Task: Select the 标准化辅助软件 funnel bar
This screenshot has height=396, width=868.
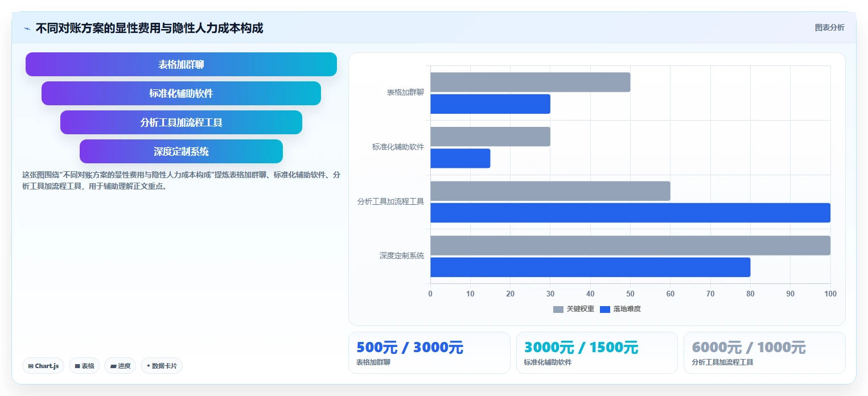Action: tap(181, 93)
